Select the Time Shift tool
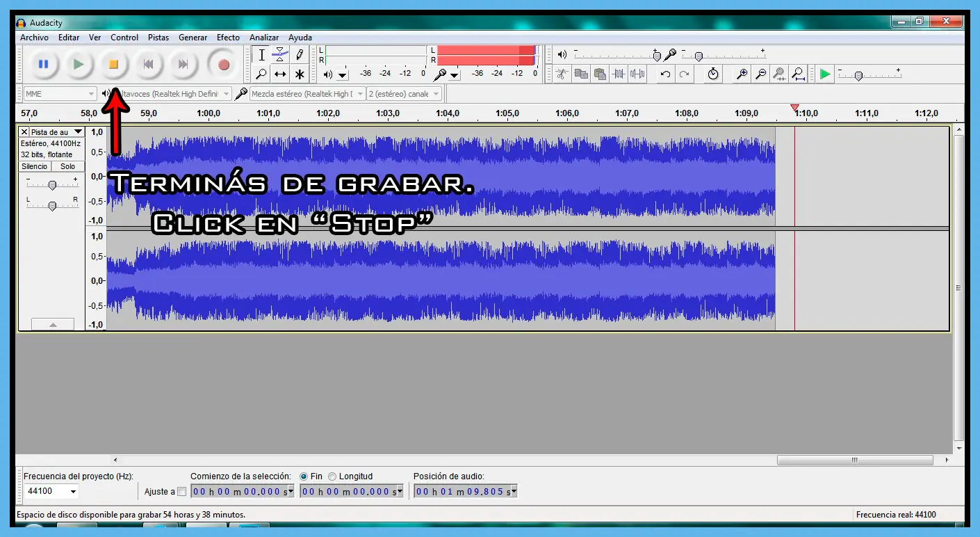980x537 pixels. [x=280, y=74]
